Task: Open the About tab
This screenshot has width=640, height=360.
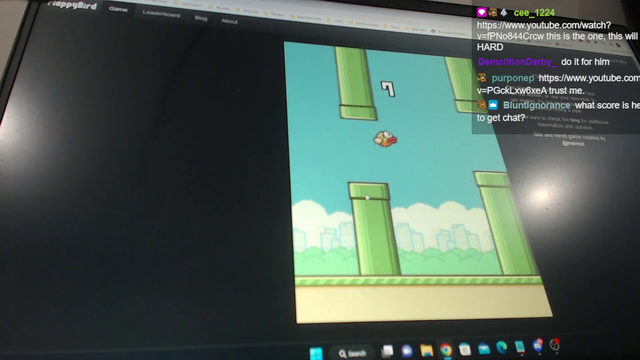Action: (229, 21)
